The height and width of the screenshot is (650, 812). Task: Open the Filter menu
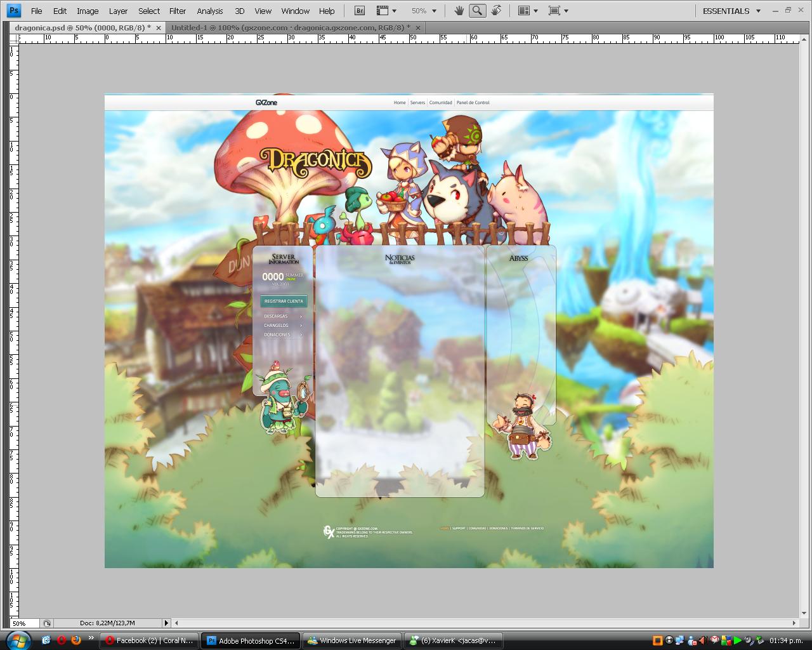click(x=178, y=11)
